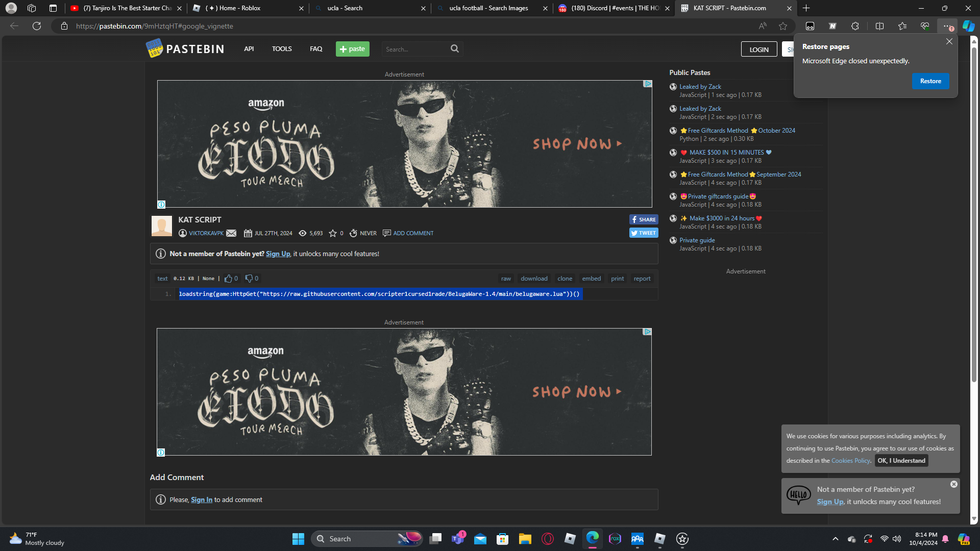The height and width of the screenshot is (551, 980).
Task: Open Edge settings and more menu
Action: [947, 26]
